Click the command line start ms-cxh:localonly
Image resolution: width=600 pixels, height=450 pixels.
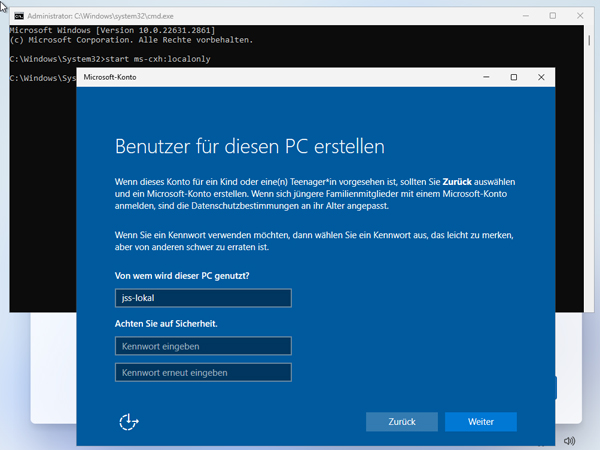click(158, 59)
